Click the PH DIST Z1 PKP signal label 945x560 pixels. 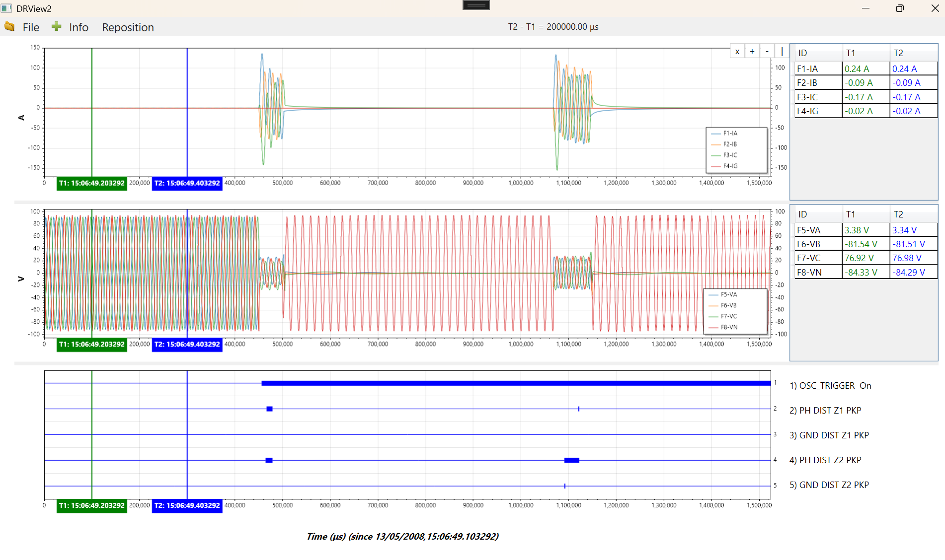click(x=825, y=411)
